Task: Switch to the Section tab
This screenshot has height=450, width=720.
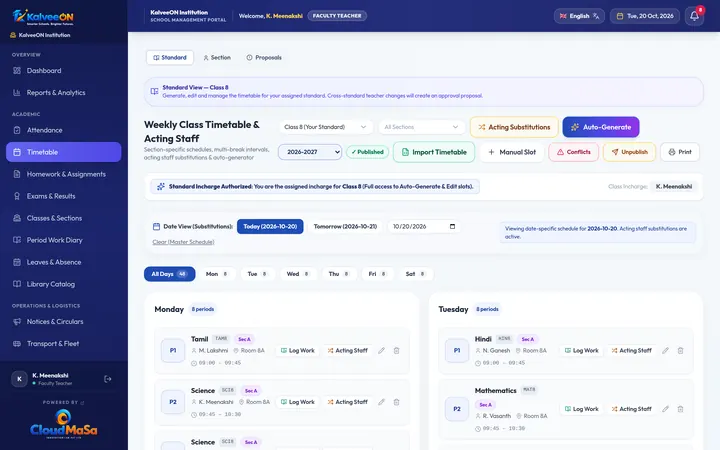Action: tap(217, 58)
